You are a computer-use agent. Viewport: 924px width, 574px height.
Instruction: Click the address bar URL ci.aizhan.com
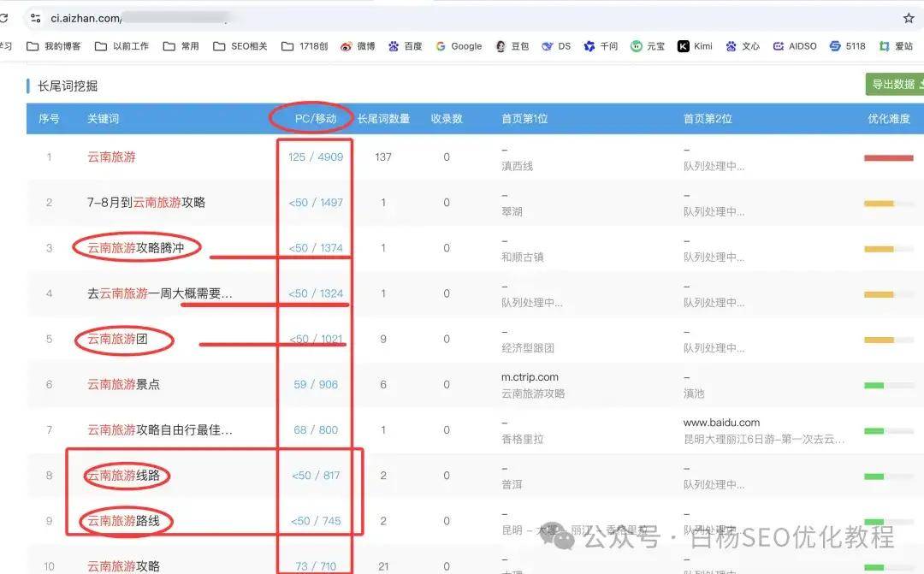pyautogui.click(x=86, y=18)
